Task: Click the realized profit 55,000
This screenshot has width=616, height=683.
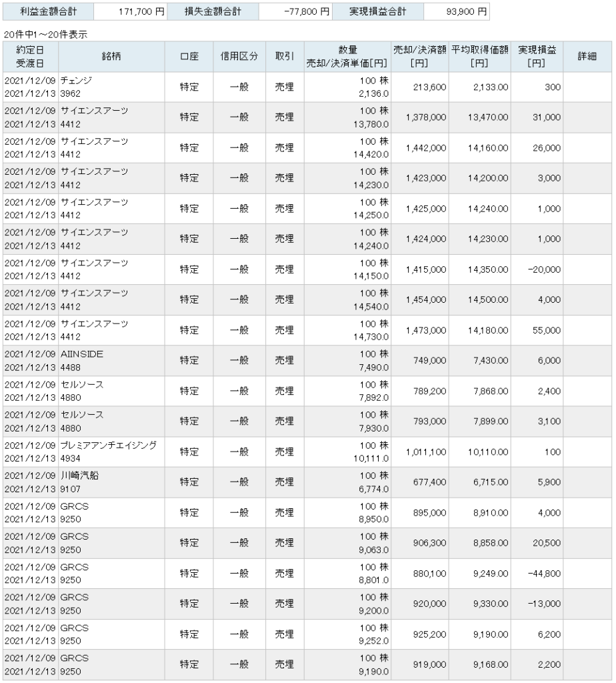Action: [x=547, y=330]
